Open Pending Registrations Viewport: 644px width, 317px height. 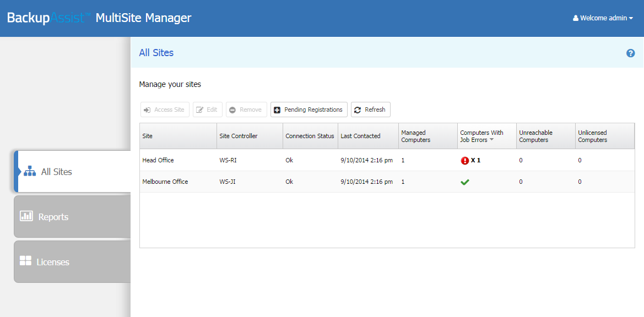pos(309,110)
